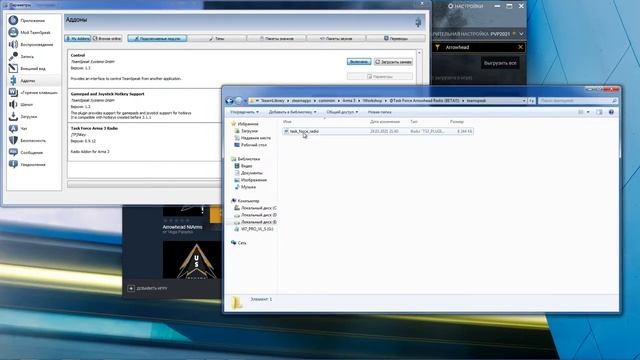
Task: Click the Arrowhead filter field in launcher
Action: [480, 47]
